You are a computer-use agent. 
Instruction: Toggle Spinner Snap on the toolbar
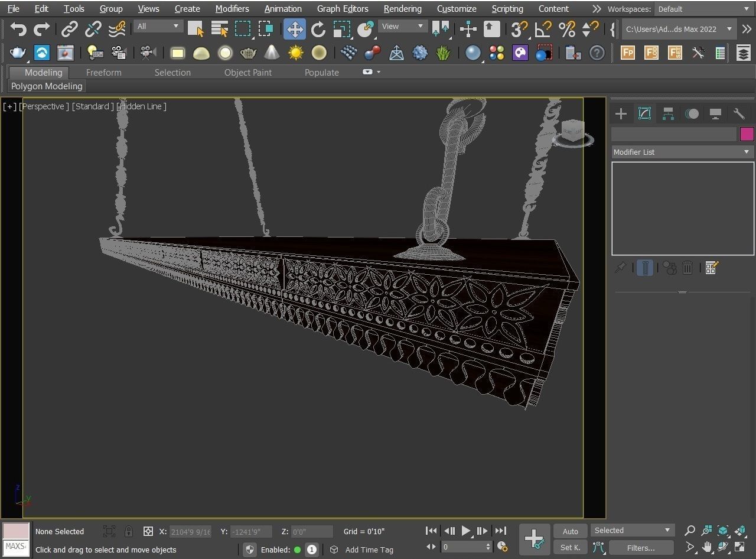tap(590, 29)
